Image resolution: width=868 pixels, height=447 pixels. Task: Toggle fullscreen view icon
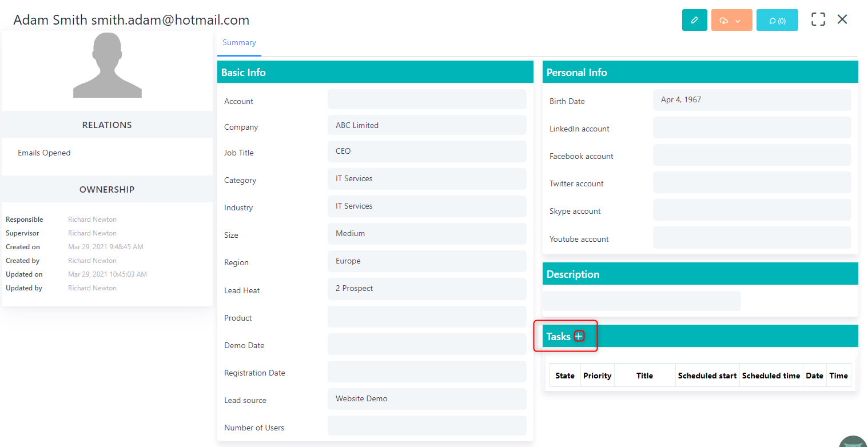tap(818, 19)
